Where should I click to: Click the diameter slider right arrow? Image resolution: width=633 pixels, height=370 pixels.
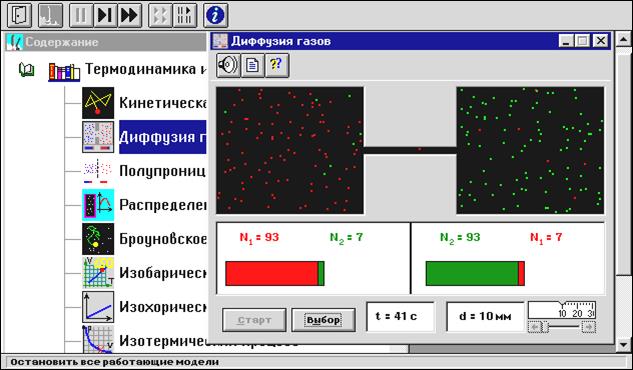coord(589,326)
